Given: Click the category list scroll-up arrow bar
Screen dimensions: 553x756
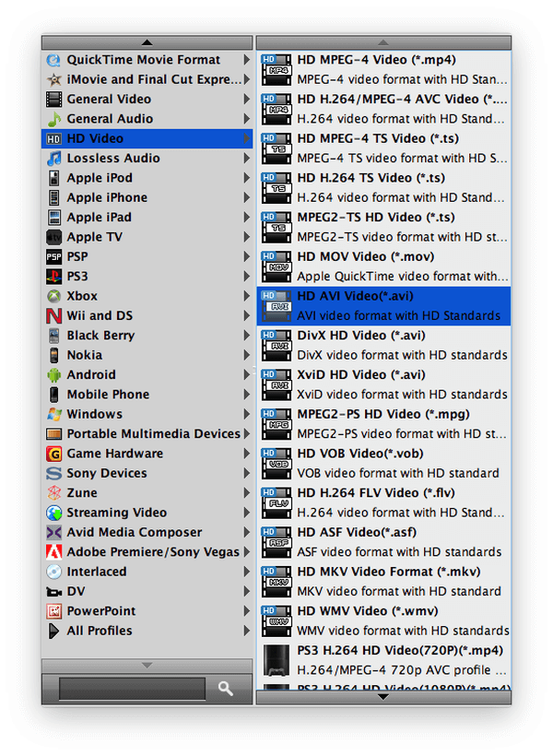Looking at the screenshot, I should pos(147,43).
